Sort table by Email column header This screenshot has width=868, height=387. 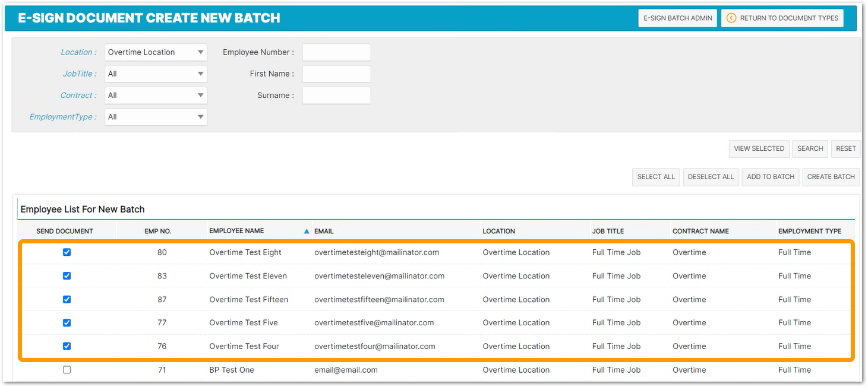pyautogui.click(x=324, y=231)
